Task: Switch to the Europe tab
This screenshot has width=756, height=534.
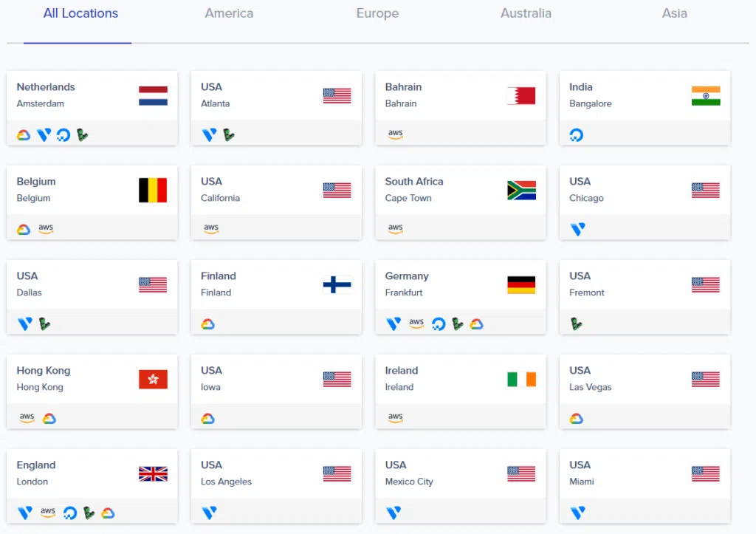Action: click(x=377, y=13)
